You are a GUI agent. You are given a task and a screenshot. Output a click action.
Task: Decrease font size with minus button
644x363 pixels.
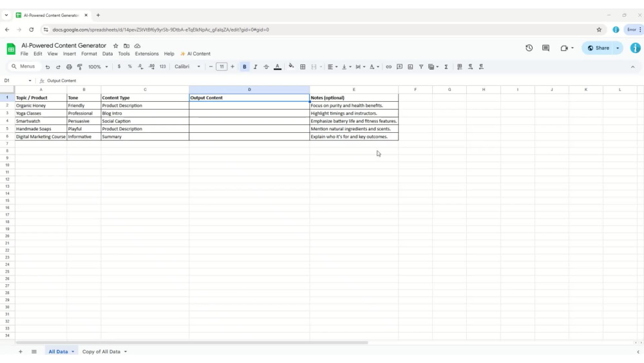[x=211, y=66]
